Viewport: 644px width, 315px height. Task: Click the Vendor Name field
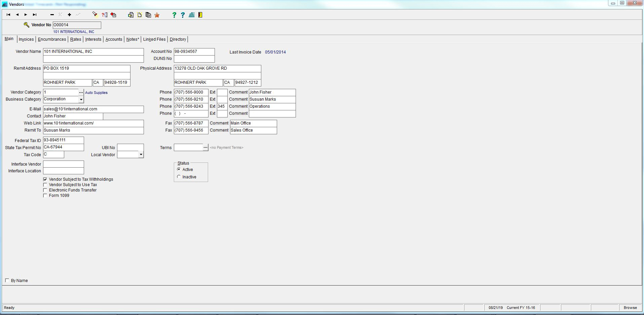tap(93, 51)
